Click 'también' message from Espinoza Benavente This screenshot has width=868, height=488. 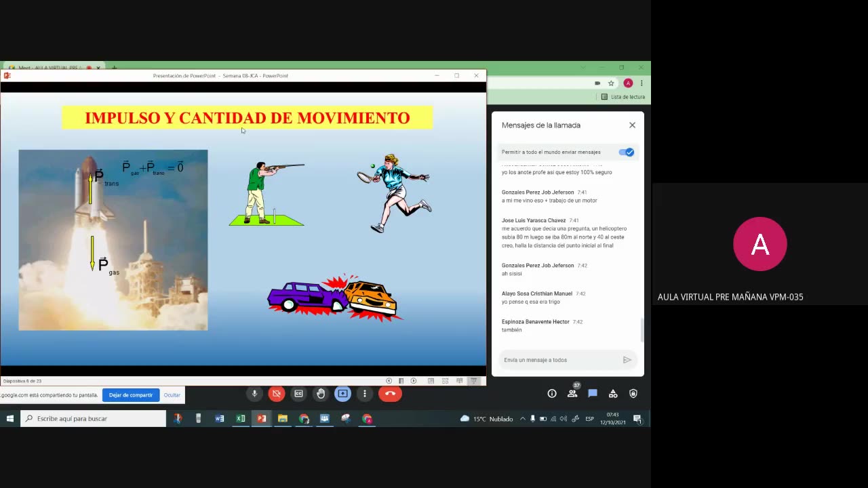512,330
